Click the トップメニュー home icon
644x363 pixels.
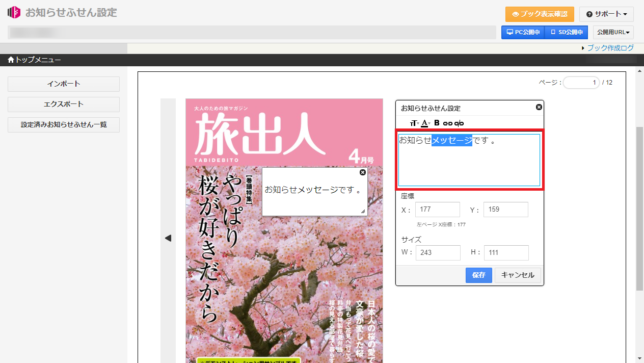click(x=11, y=60)
